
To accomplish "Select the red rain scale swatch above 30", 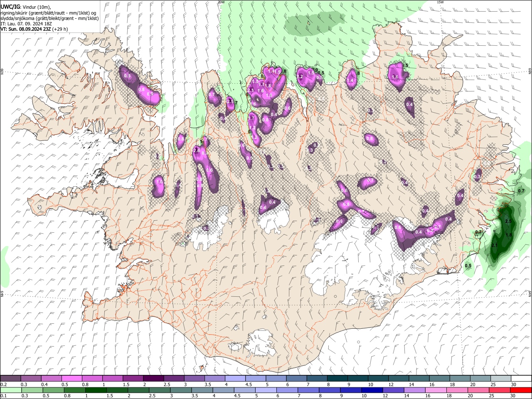I will tap(520, 390).
